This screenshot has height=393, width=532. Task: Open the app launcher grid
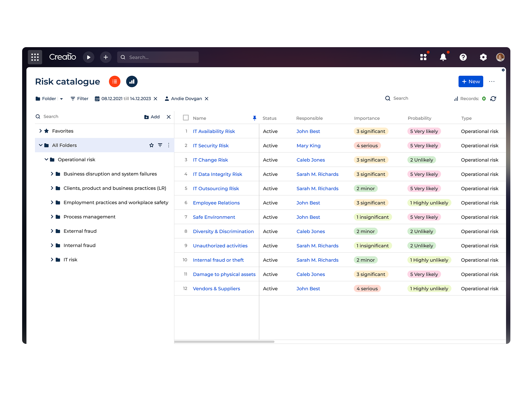pyautogui.click(x=35, y=57)
